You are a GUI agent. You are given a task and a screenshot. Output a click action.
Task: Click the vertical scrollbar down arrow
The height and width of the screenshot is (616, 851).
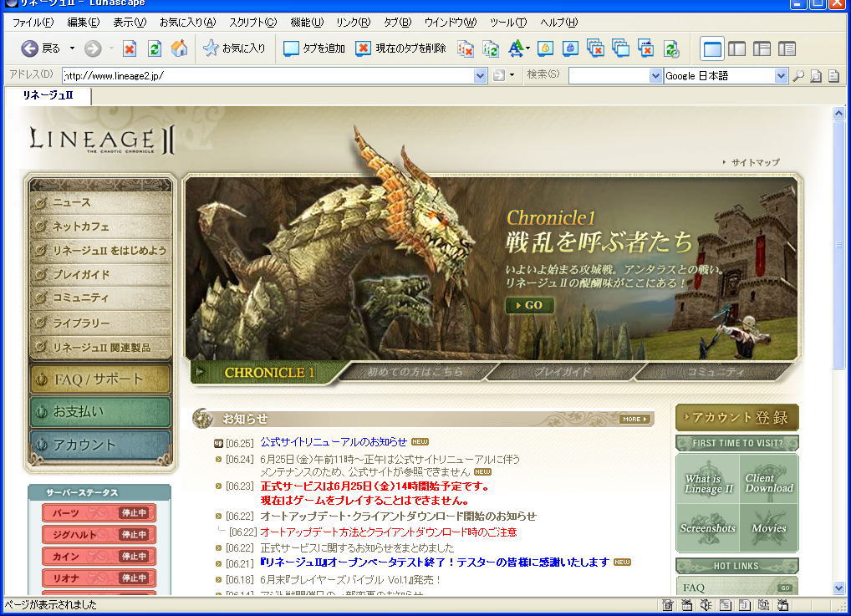838,588
